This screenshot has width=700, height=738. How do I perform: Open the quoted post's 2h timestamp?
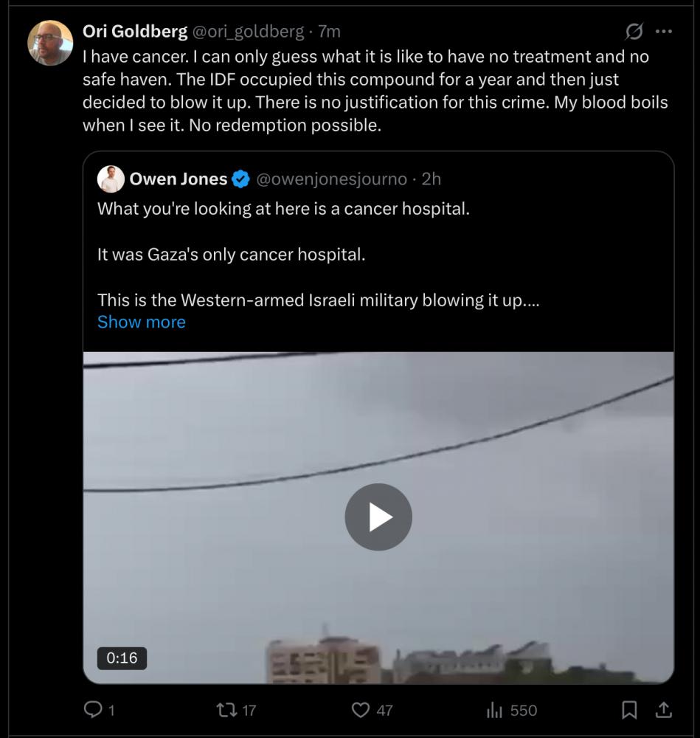point(432,179)
